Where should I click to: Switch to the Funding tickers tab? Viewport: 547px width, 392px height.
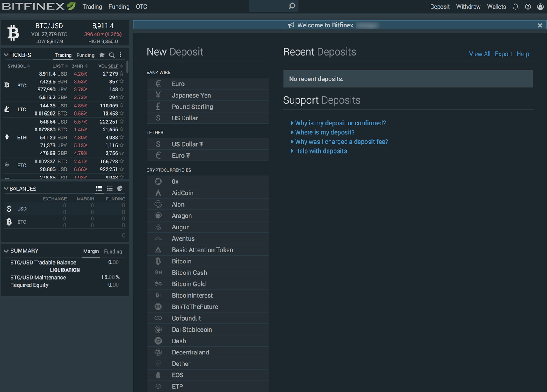[85, 55]
